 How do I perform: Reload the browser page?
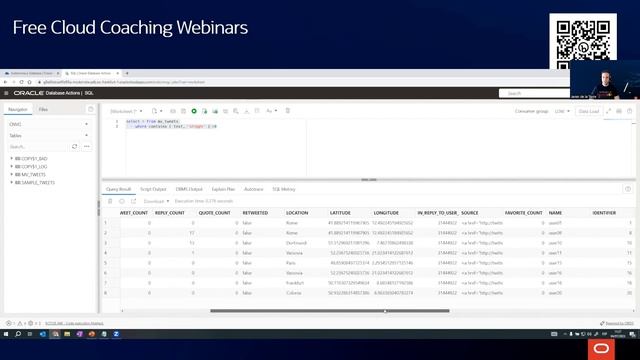pos(21,82)
